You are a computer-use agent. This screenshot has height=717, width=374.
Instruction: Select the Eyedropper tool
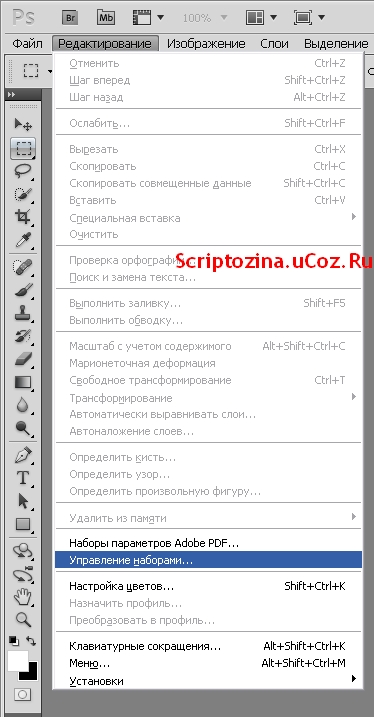[23, 239]
